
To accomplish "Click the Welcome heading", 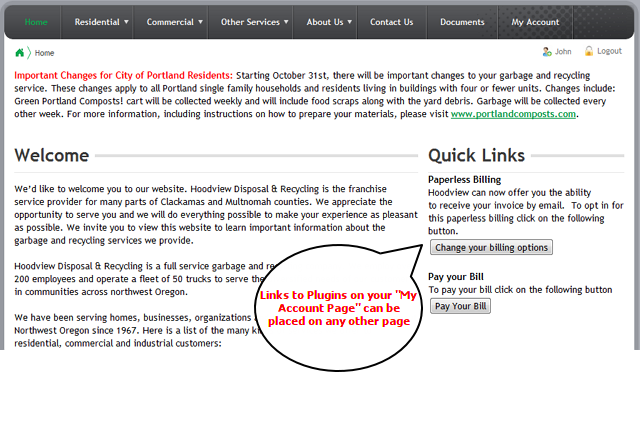I will click(52, 155).
